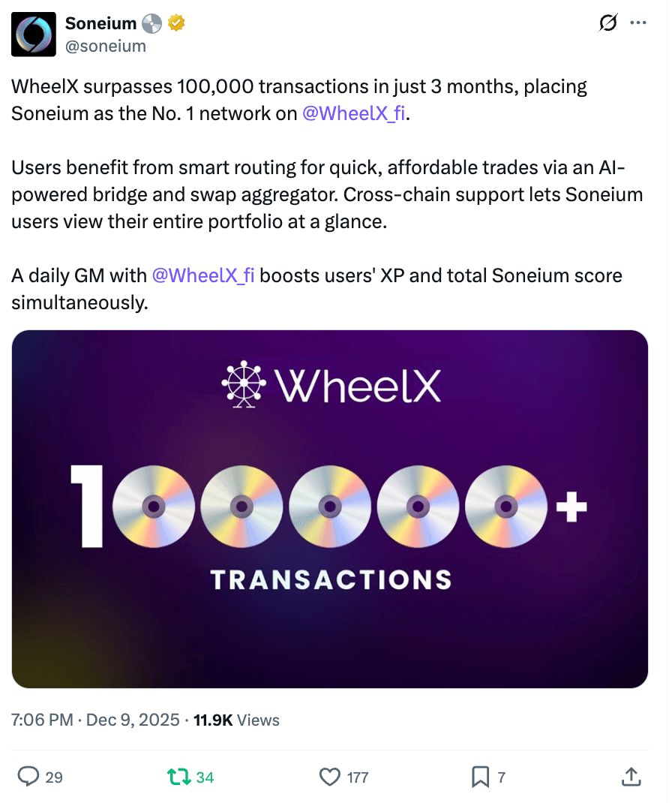
Task: Open the @WheelX_fi link in the daily GM sentence
Action: point(203,275)
